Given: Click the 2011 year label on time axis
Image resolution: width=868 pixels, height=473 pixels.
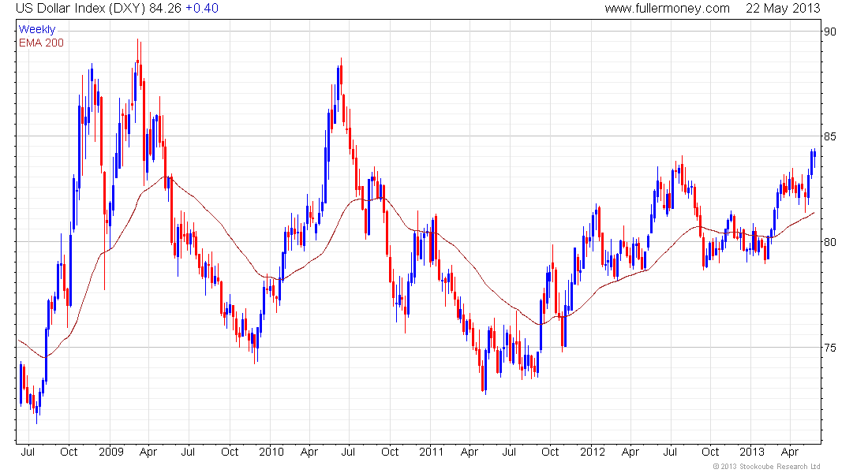Looking at the screenshot, I should tap(431, 452).
